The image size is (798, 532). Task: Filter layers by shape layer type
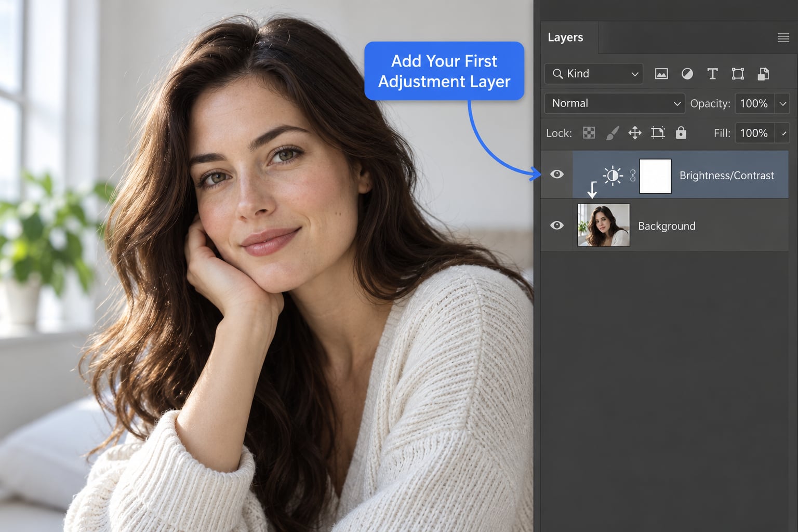coord(738,74)
